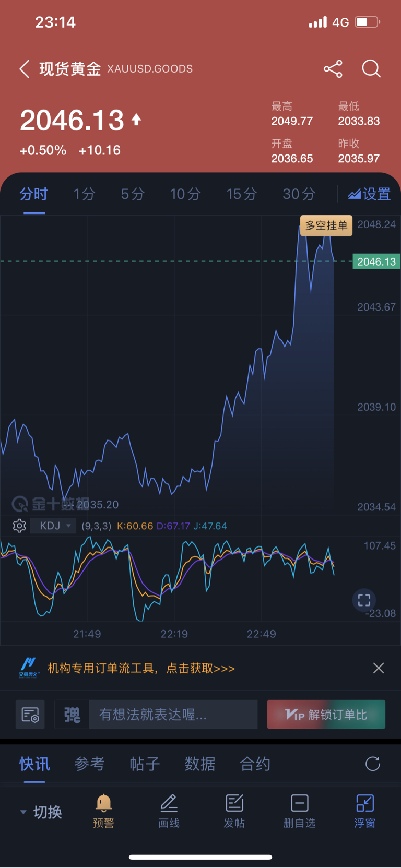This screenshot has width=401, height=868.
Task: Tap the share icon in header
Action: (x=333, y=69)
